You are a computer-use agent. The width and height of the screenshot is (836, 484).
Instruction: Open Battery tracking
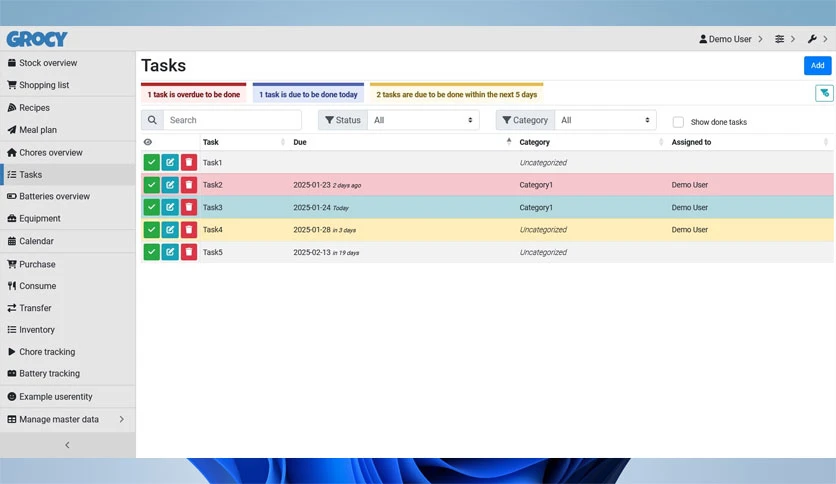(x=68, y=374)
